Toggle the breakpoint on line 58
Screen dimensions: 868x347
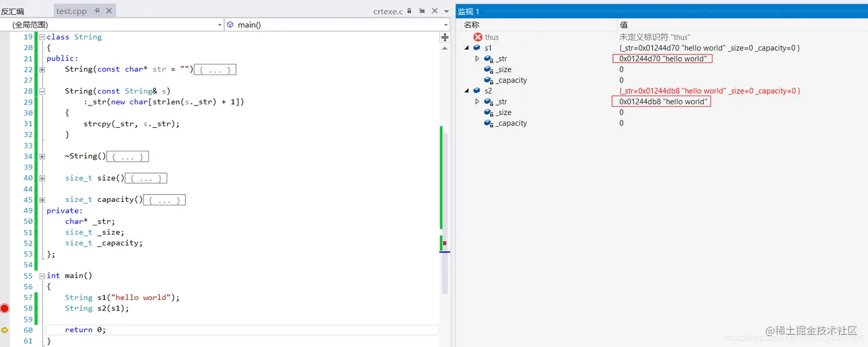click(5, 309)
